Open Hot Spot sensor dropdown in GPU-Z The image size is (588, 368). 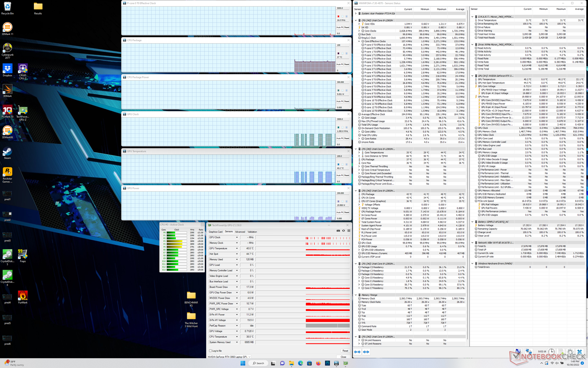(x=237, y=254)
